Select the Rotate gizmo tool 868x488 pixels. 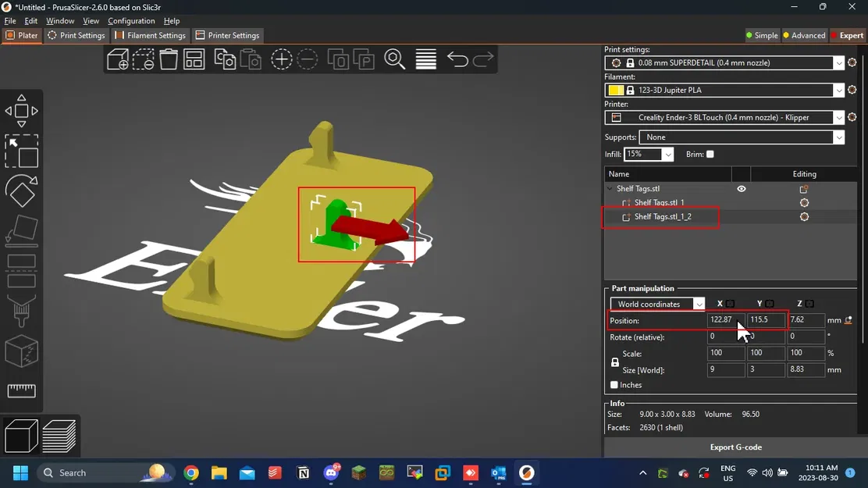22,191
